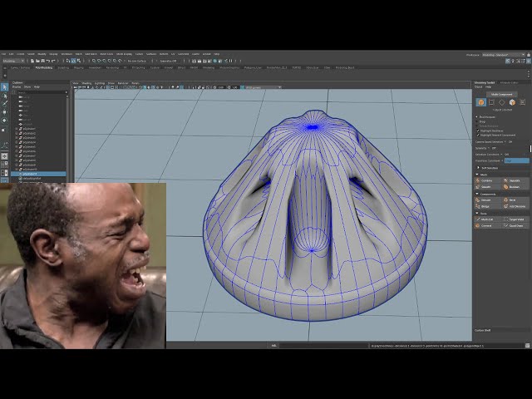
Task: Select the Drag radio option
Action: (478, 121)
